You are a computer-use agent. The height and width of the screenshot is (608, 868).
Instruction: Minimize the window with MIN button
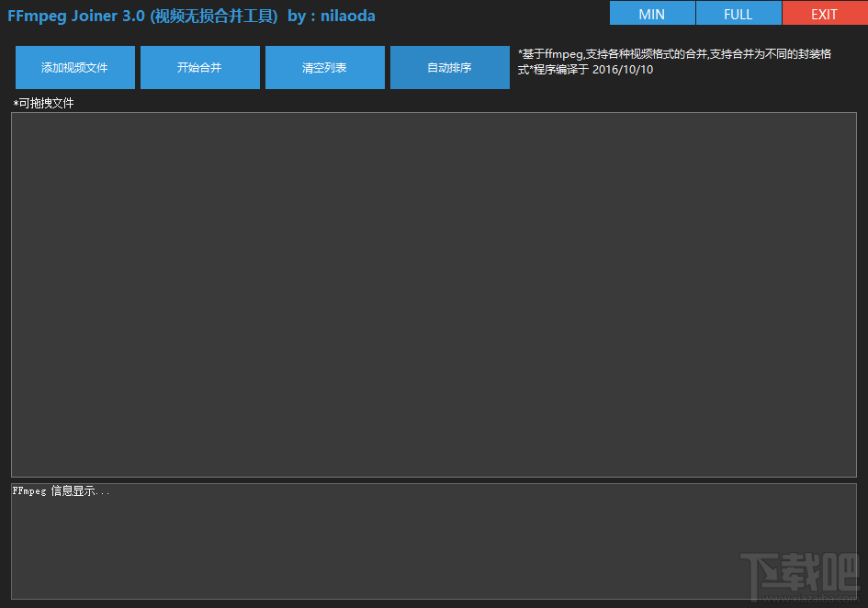652,13
